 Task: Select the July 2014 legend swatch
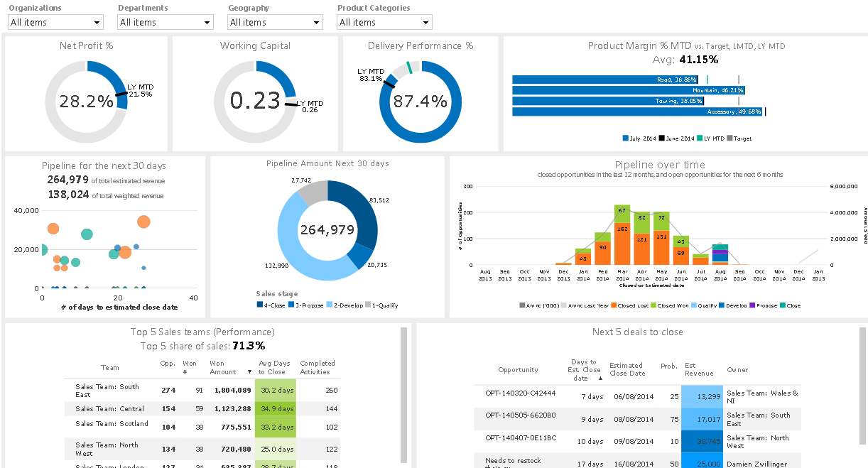click(626, 138)
